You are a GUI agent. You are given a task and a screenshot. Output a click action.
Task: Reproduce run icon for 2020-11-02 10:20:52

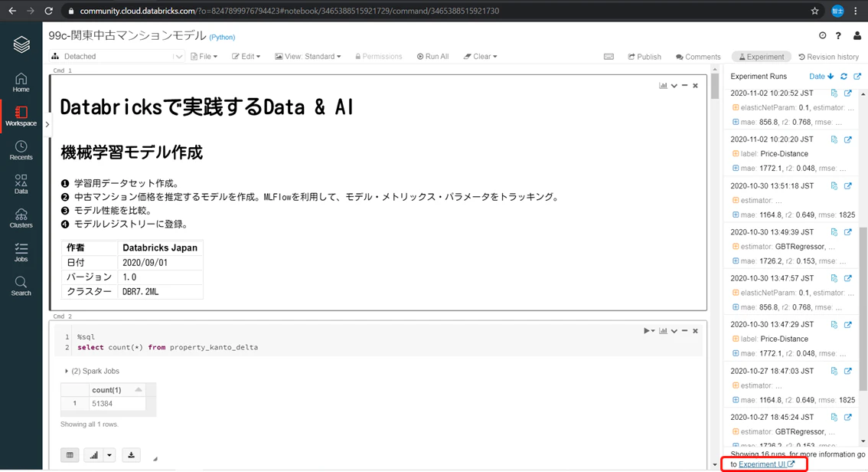coord(834,93)
